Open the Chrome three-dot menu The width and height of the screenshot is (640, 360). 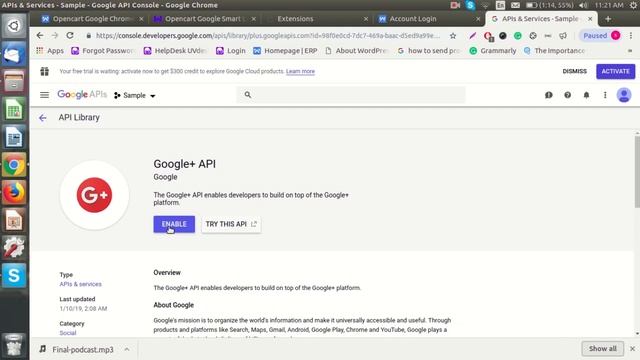(x=631, y=36)
